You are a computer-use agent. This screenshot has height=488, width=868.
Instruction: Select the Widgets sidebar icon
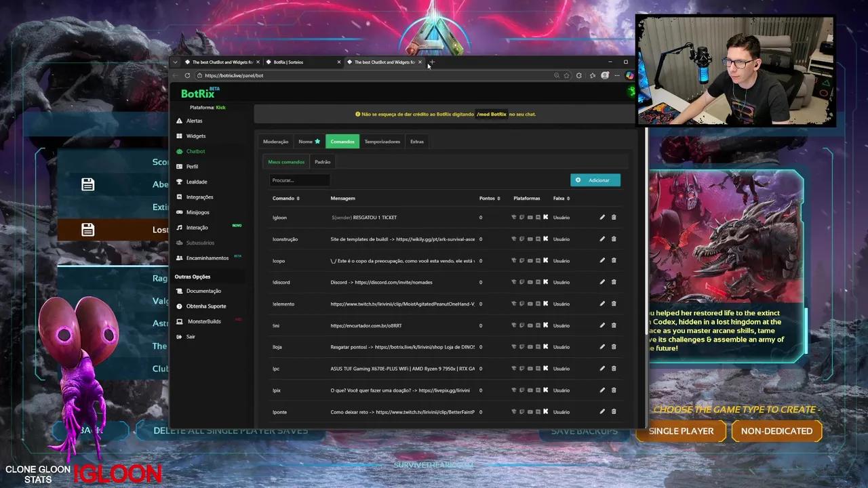coord(179,136)
